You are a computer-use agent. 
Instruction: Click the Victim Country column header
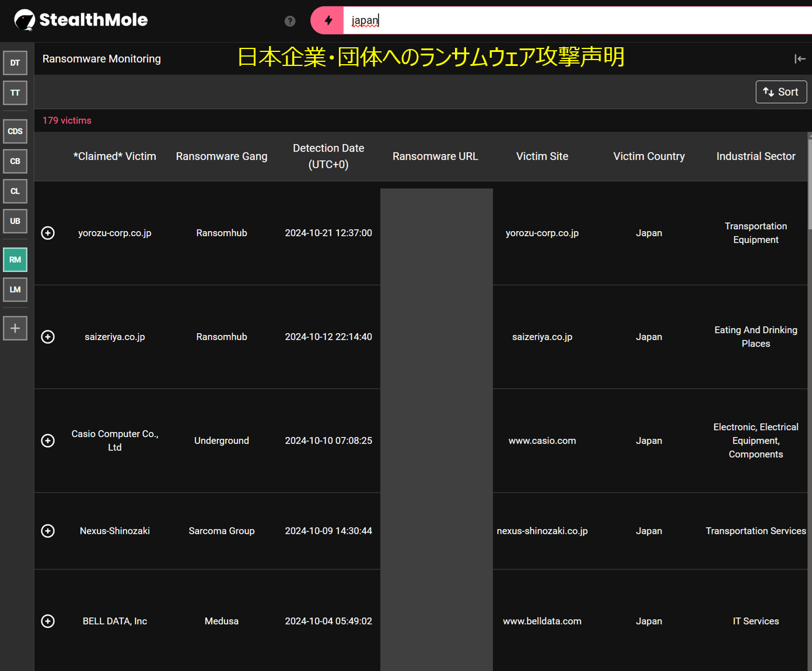[649, 156]
